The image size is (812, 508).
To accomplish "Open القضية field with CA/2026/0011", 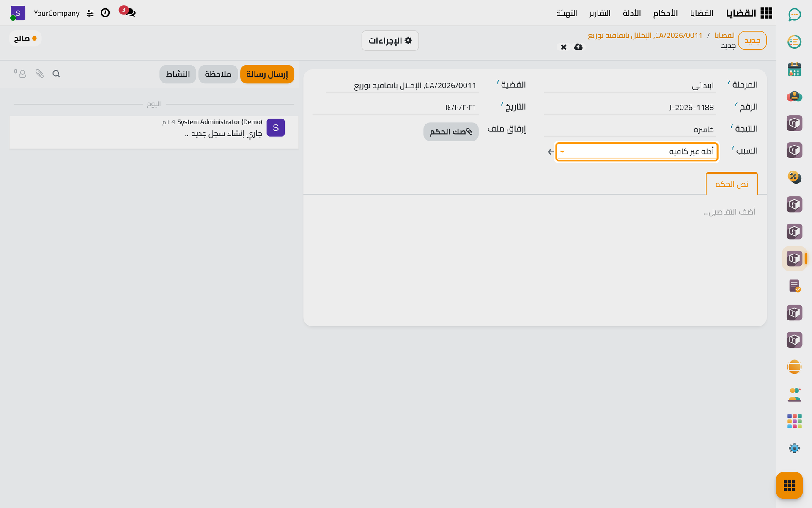I will (402, 85).
